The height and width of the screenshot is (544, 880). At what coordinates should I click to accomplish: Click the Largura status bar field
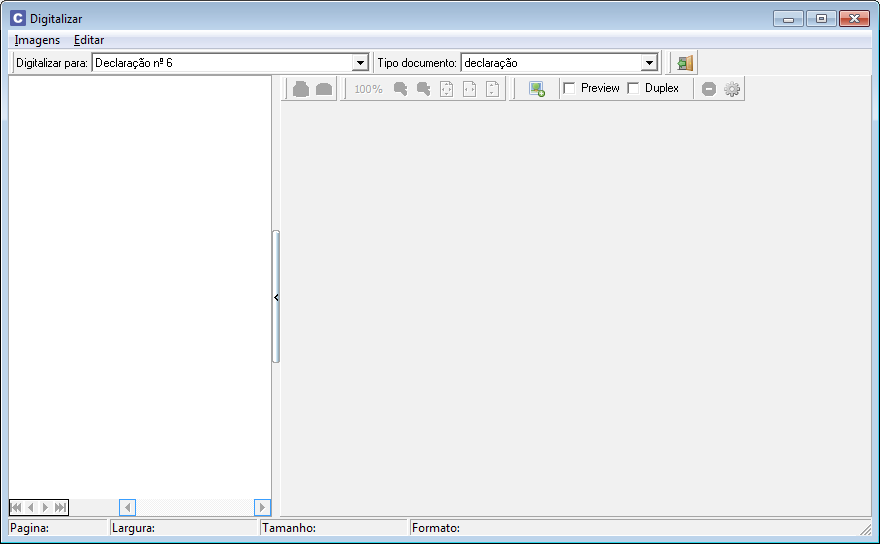coord(184,528)
